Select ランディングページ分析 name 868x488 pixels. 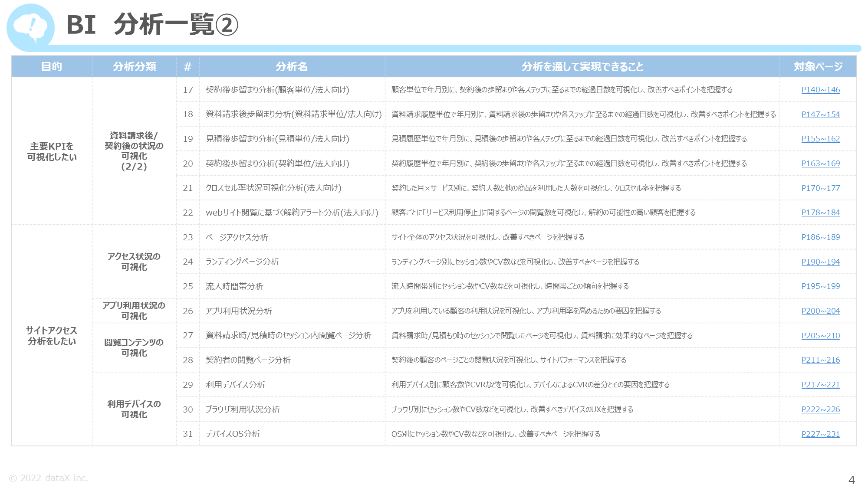(x=242, y=262)
